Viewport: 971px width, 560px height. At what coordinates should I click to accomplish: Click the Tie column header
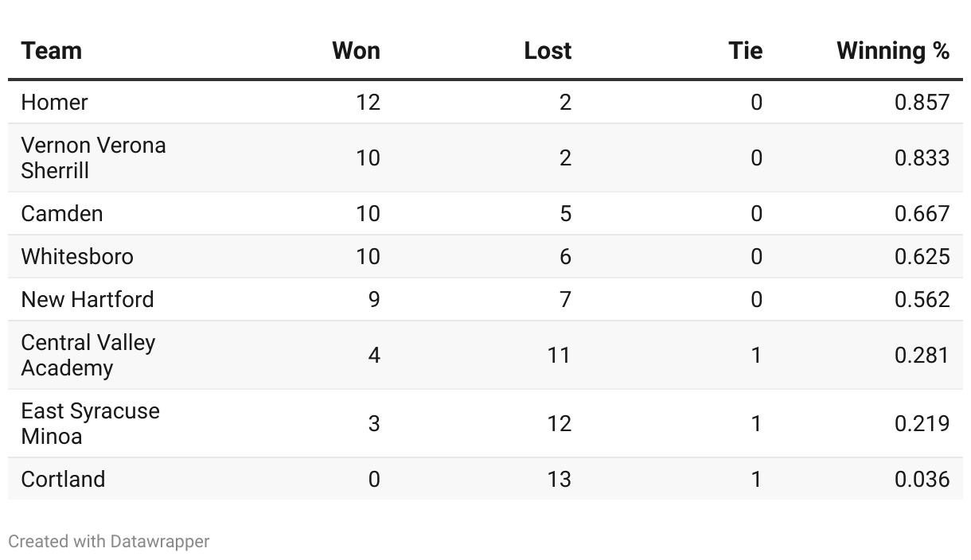coord(745,51)
